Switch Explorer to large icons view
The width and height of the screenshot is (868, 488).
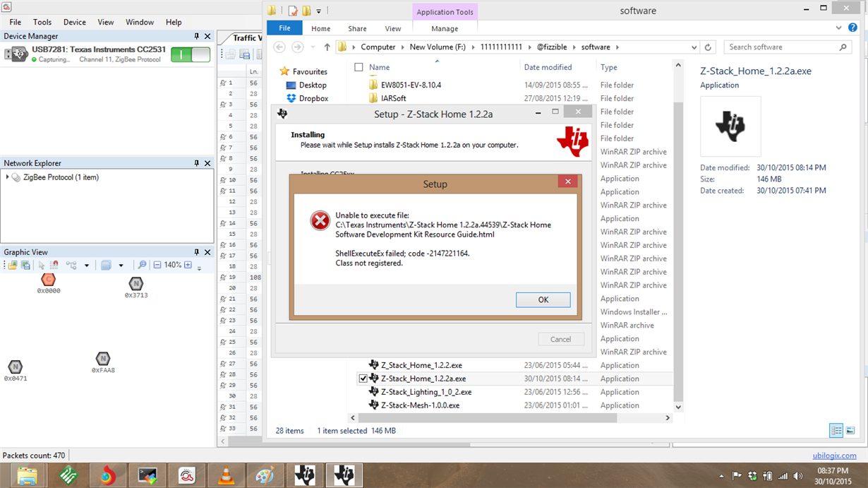pyautogui.click(x=850, y=431)
